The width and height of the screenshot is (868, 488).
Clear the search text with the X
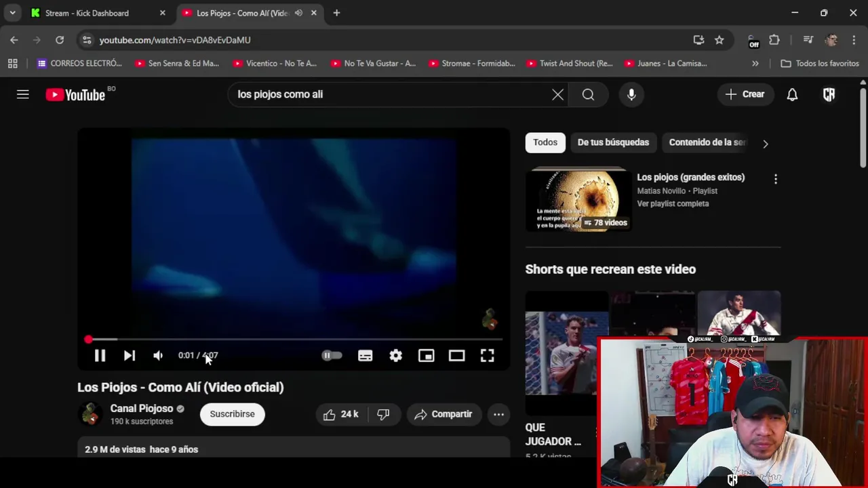[x=557, y=95]
